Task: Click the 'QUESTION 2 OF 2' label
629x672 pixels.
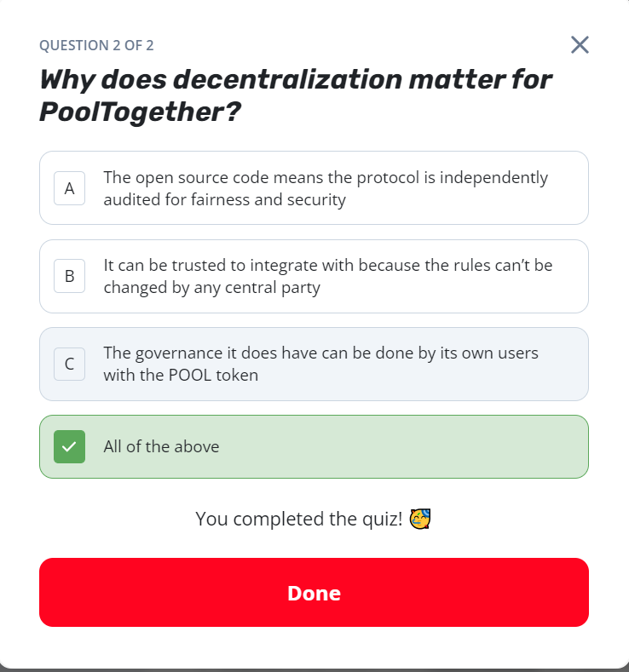Action: tap(96, 46)
